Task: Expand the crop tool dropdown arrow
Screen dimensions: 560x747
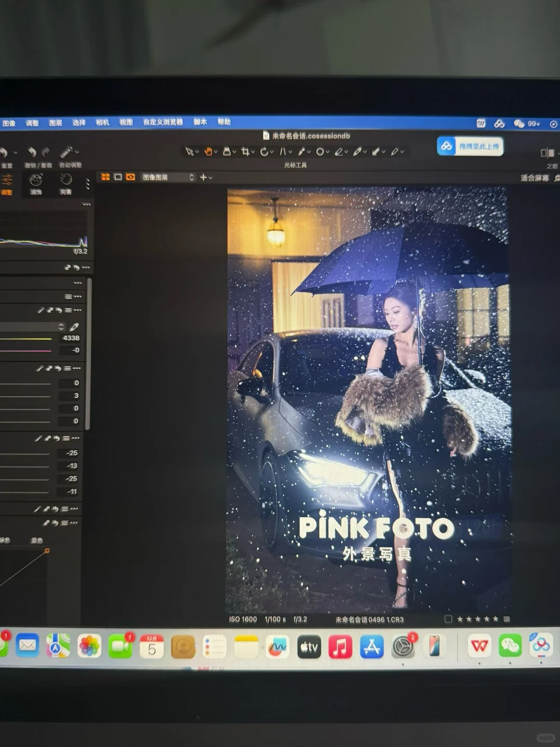Action: pos(253,152)
